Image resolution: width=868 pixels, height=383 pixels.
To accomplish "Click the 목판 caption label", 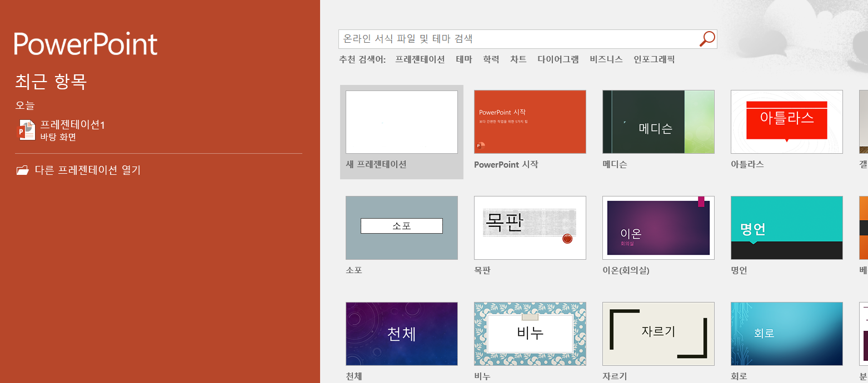I will tap(482, 270).
